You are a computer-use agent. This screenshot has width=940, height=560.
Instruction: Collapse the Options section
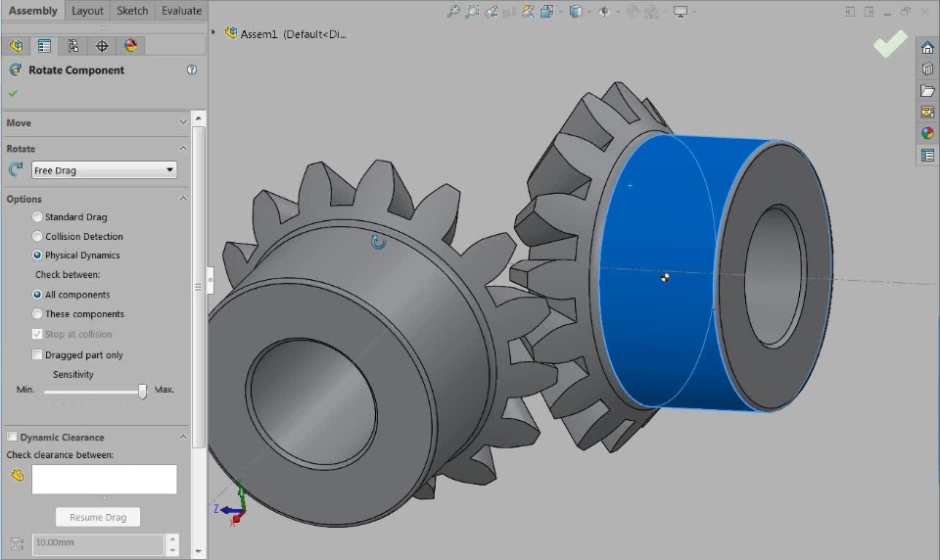(x=183, y=199)
